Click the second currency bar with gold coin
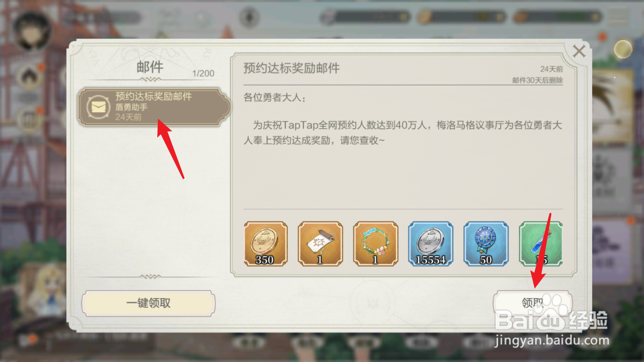The width and height of the screenshot is (644, 362). coord(462,17)
